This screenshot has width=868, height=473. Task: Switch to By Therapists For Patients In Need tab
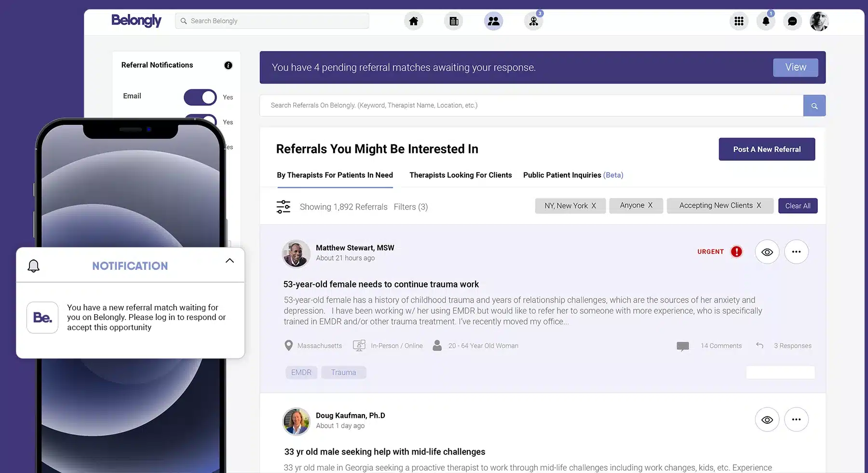[335, 175]
